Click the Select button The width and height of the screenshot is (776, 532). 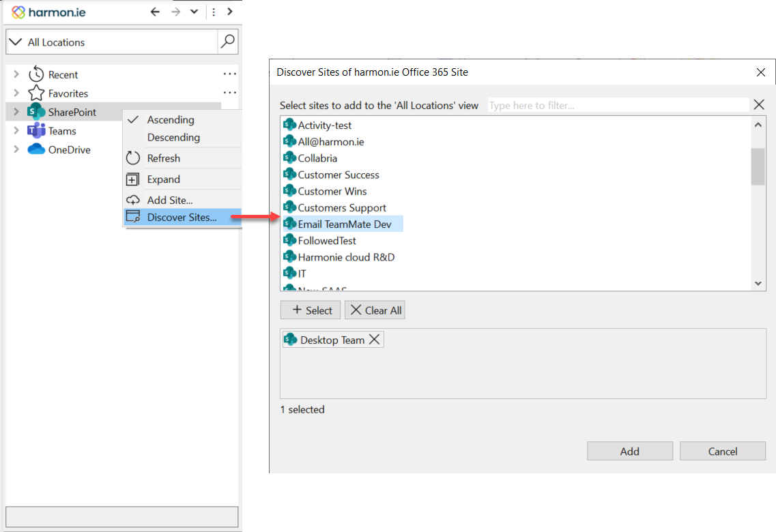[x=311, y=310]
